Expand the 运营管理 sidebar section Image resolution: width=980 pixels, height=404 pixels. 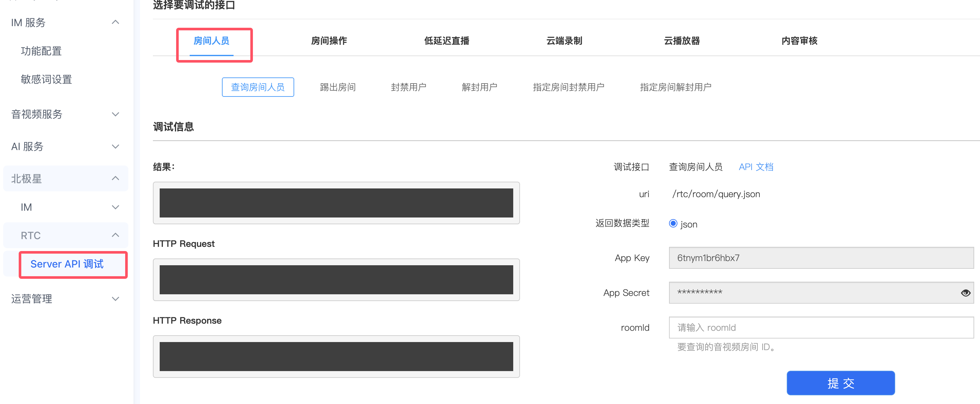[65, 298]
